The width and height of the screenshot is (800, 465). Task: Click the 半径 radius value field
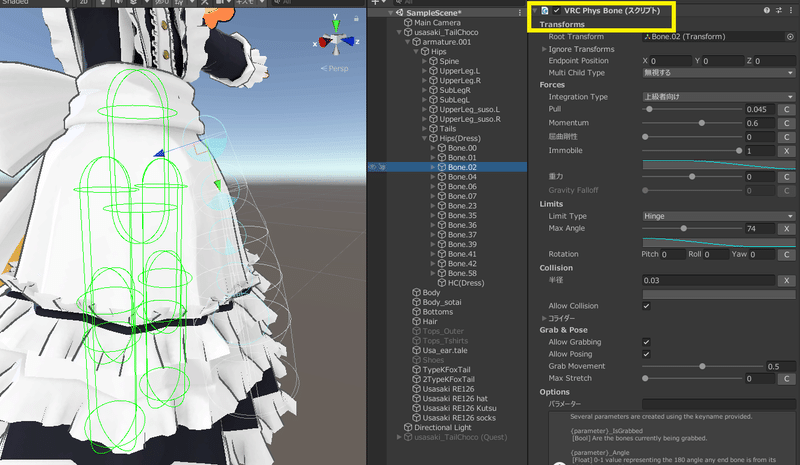coord(709,280)
